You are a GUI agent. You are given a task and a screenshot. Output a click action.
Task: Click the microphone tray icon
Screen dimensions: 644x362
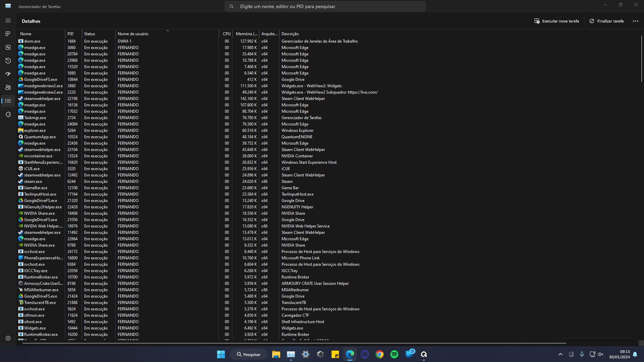click(x=582, y=354)
